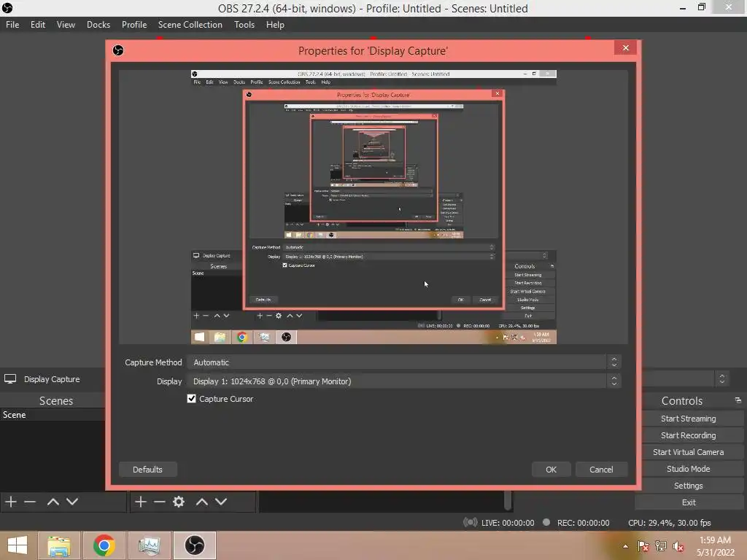This screenshot has width=747, height=560.
Task: Remove selected scene with minus icon
Action: click(30, 502)
